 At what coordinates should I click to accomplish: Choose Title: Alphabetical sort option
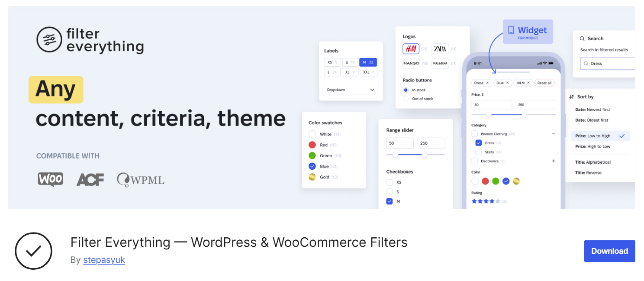(593, 162)
